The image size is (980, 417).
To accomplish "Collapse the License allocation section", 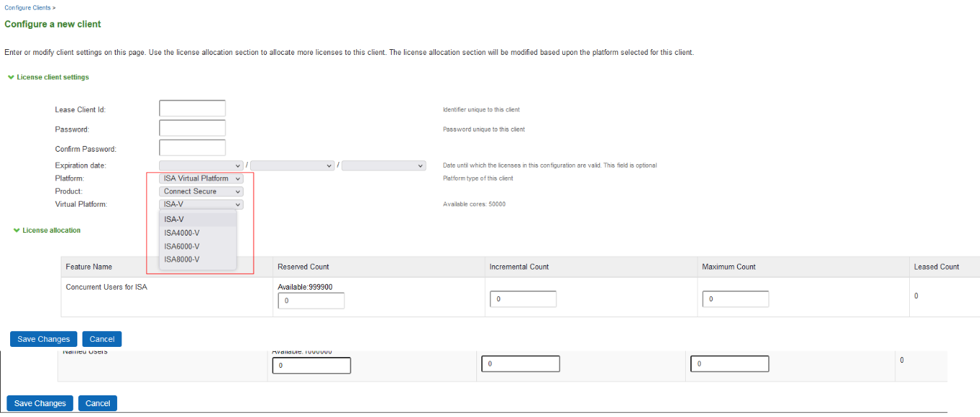I will 17,231.
